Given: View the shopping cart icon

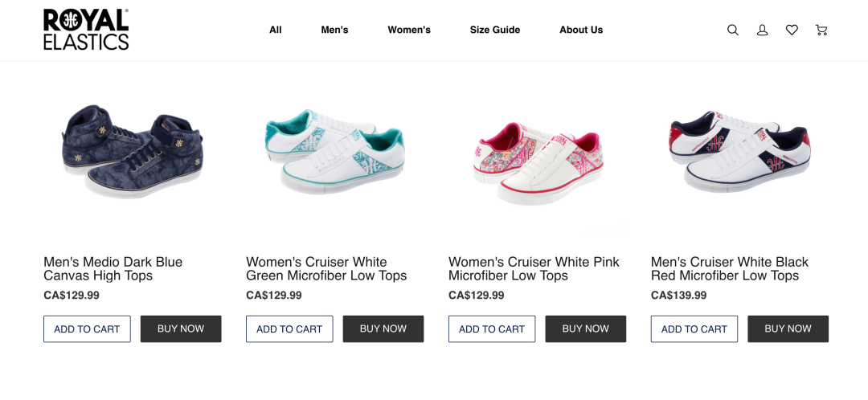Looking at the screenshot, I should coord(821,30).
